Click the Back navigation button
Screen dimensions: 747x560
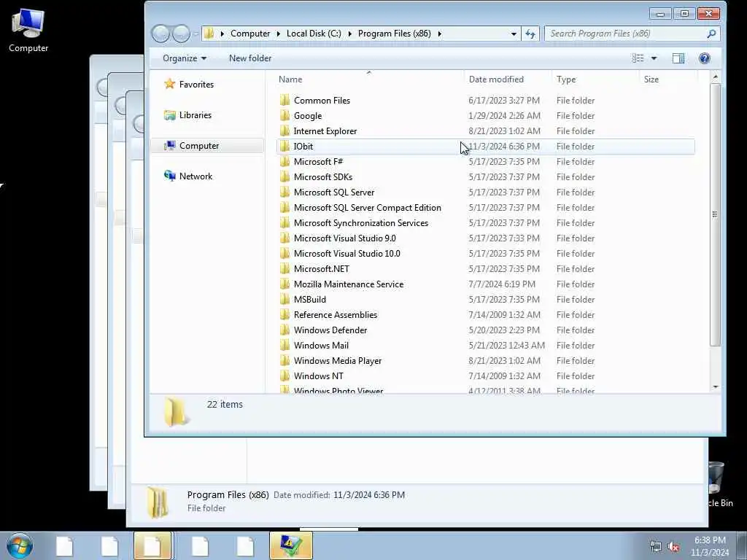pos(161,34)
